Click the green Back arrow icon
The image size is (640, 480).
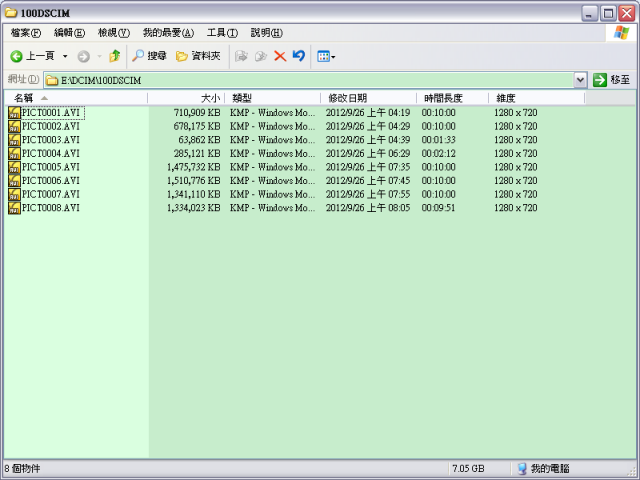pos(16,56)
